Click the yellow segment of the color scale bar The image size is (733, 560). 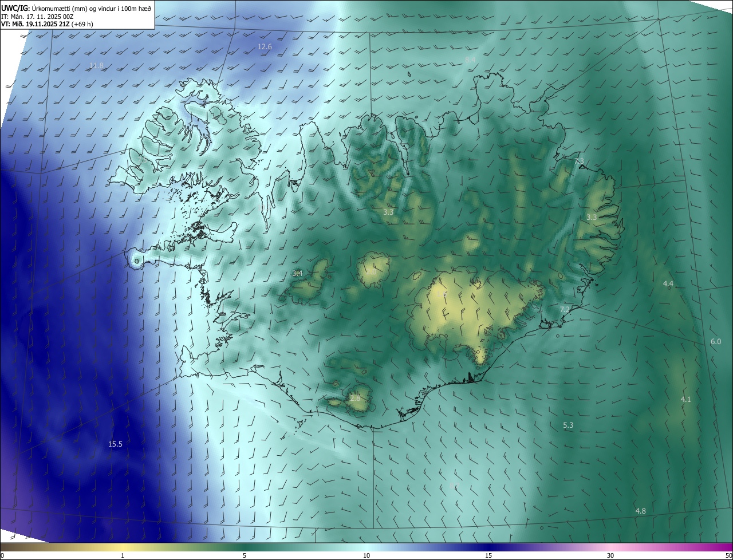123,547
